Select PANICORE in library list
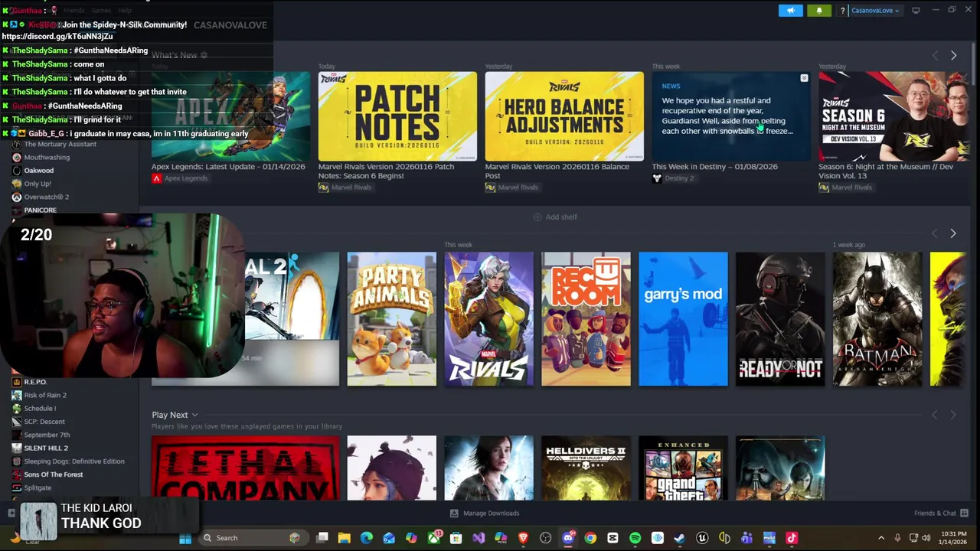980x551 pixels. click(41, 210)
